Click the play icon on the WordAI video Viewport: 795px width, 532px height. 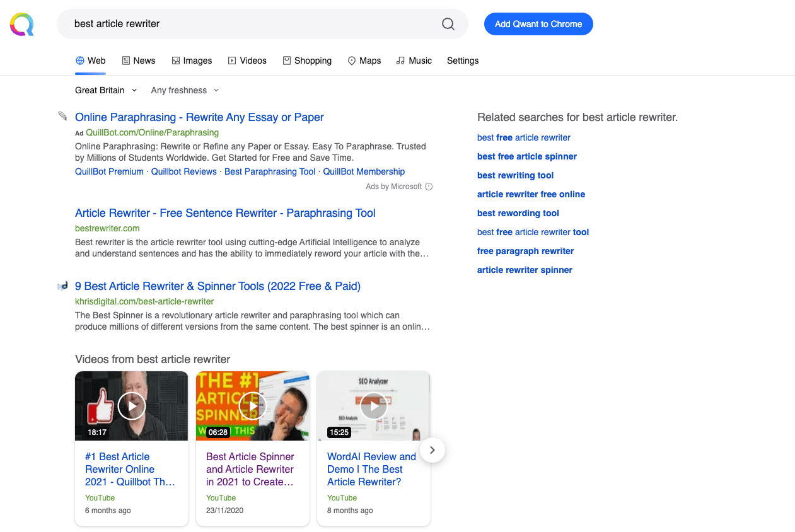(x=373, y=406)
